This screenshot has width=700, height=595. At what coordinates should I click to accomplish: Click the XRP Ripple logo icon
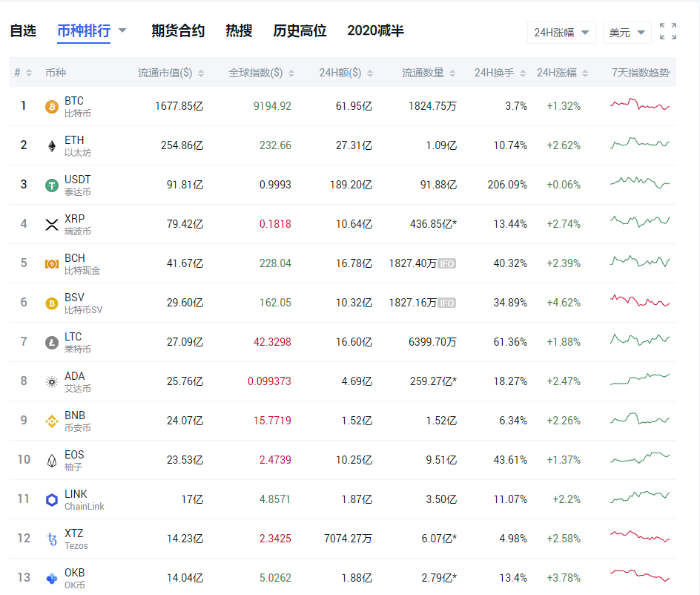[52, 225]
